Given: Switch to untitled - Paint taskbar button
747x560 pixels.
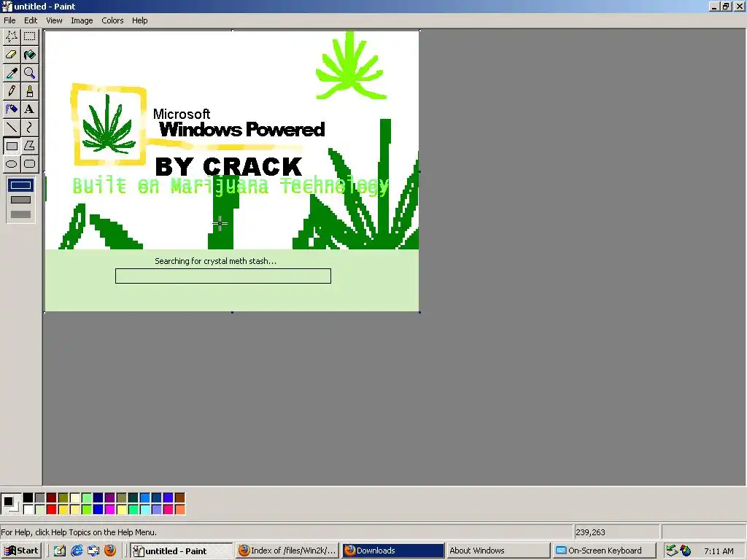Looking at the screenshot, I should (181, 551).
